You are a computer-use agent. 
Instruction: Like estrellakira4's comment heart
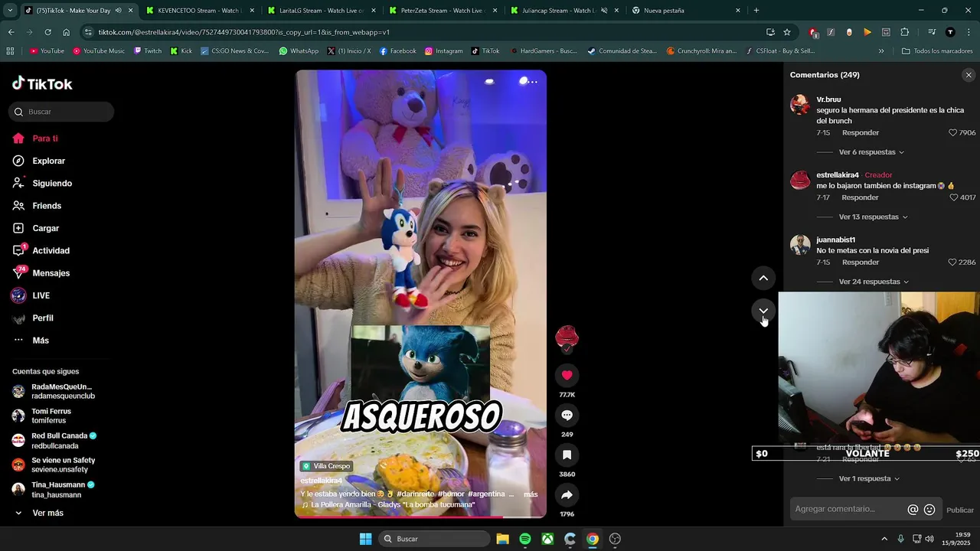pyautogui.click(x=953, y=197)
